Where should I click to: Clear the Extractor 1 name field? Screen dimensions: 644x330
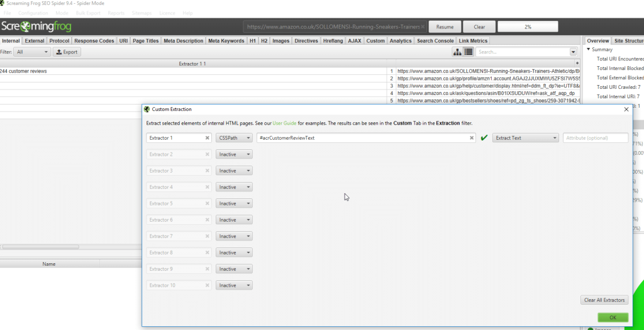pos(207,138)
